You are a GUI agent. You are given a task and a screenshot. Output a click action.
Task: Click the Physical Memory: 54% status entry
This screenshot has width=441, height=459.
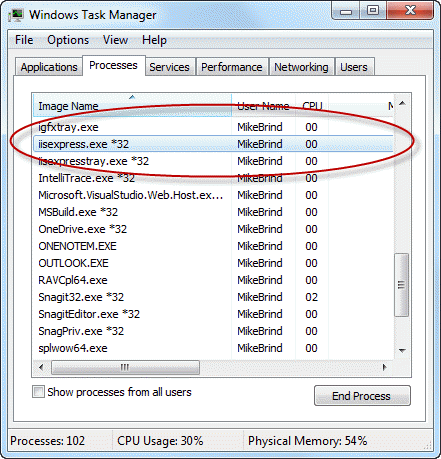(307, 441)
